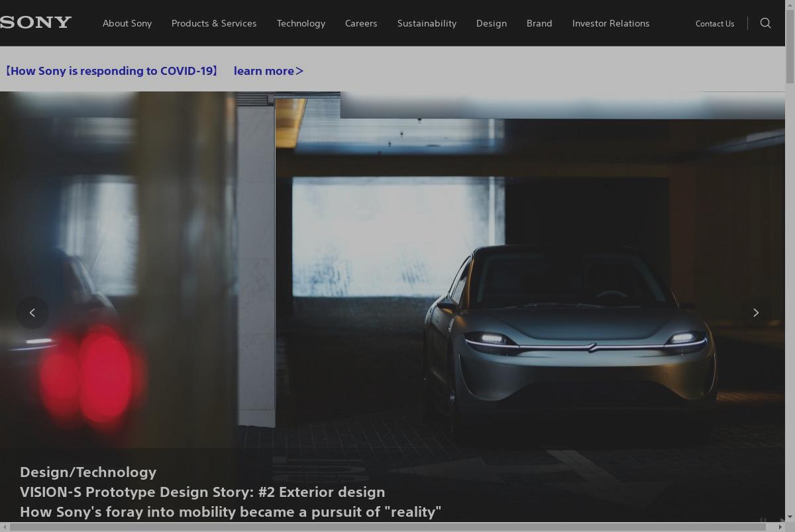Open 'How Sony is responding to COVID-19' link
The height and width of the screenshot is (532, 795).
click(x=110, y=71)
